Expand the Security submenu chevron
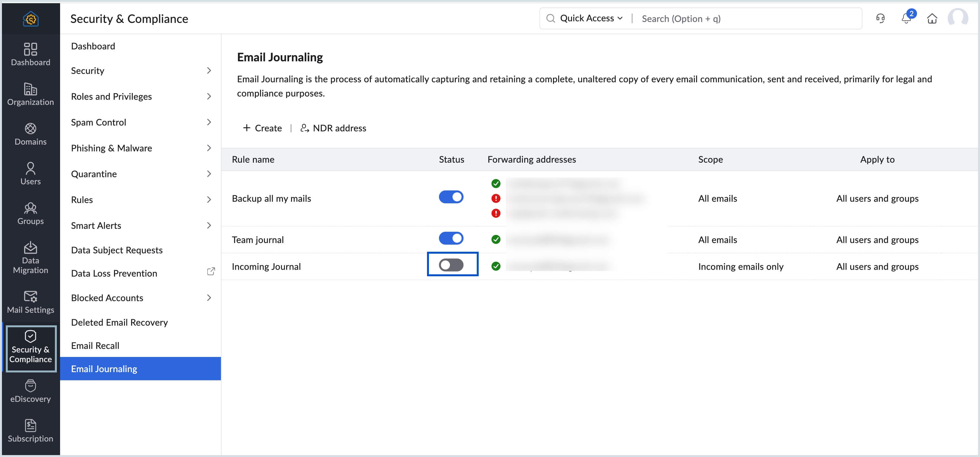The image size is (980, 457). tap(208, 70)
